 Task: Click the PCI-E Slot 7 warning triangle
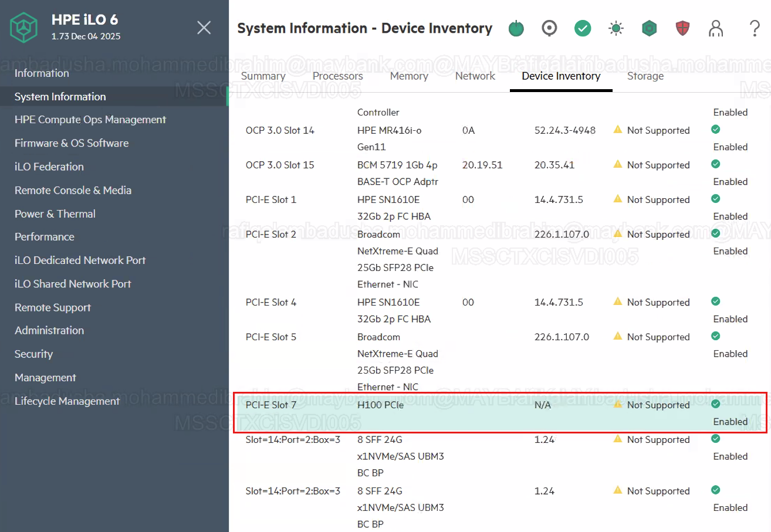tap(617, 404)
